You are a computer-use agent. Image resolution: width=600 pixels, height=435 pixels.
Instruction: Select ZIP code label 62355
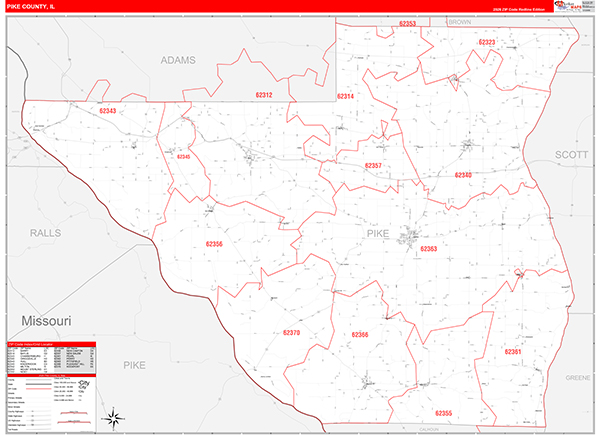click(x=444, y=413)
